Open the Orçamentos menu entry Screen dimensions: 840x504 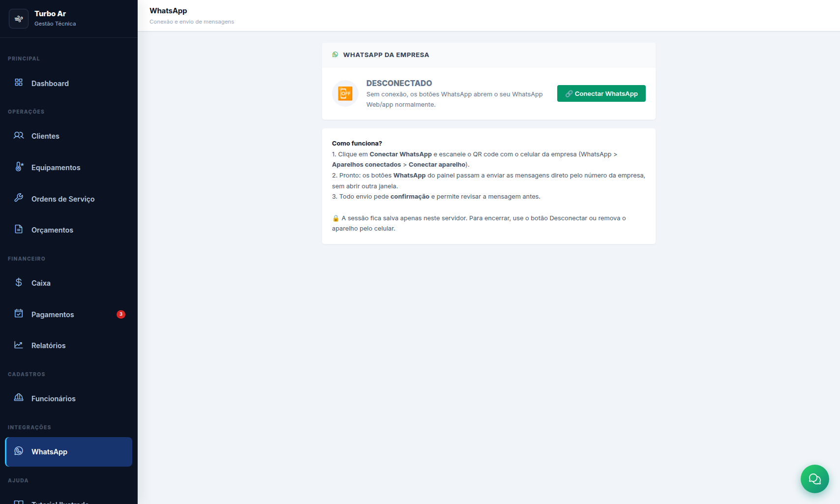tap(69, 230)
